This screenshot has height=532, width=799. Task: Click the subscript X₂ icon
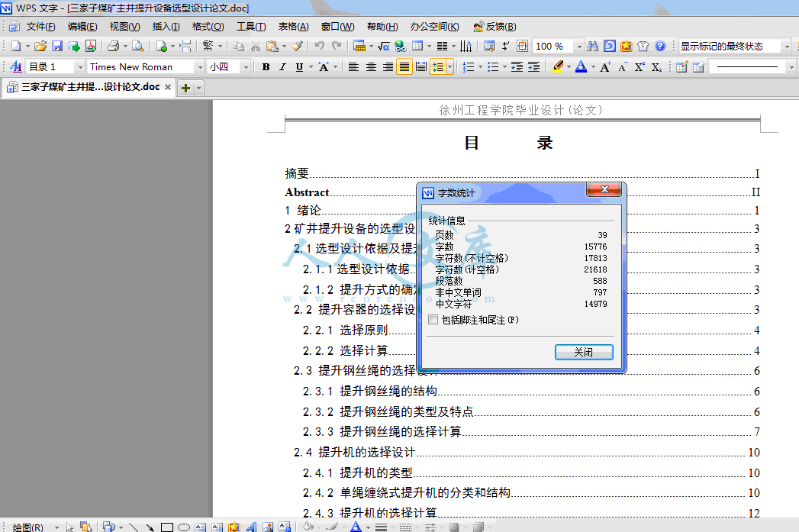point(656,66)
